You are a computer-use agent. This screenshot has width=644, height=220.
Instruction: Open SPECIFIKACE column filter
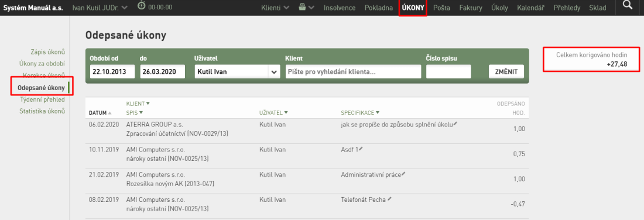360,112
